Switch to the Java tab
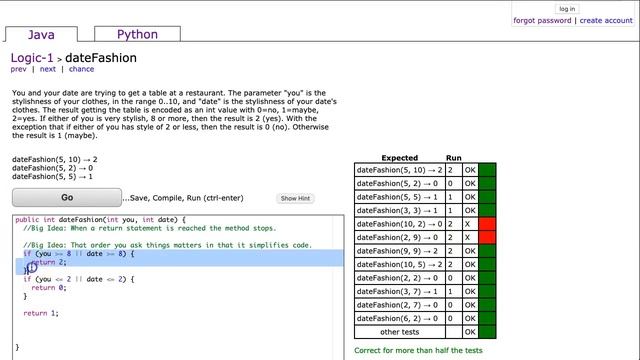Viewport: 640px width, 360px height. pyautogui.click(x=41, y=34)
